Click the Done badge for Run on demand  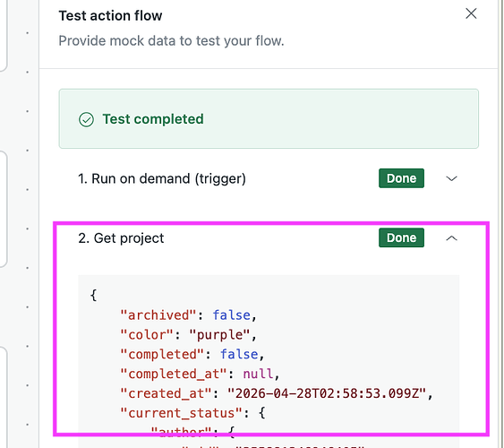click(401, 178)
